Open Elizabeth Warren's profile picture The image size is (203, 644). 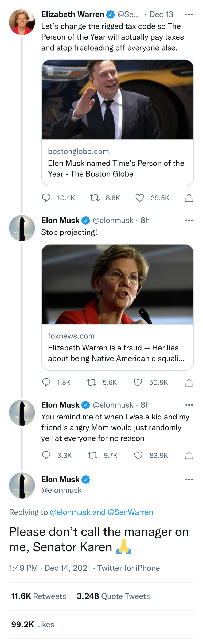[x=22, y=22]
